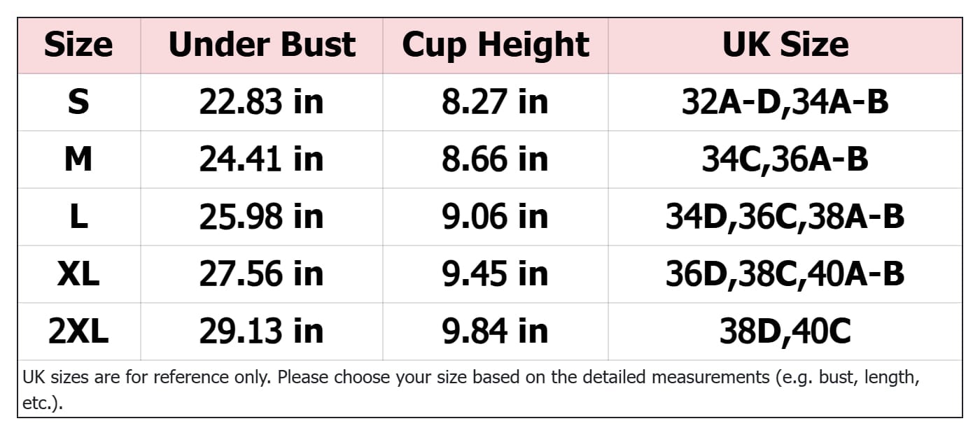Click the UK sizes reference note text
This screenshot has width=980, height=435.
point(471,390)
